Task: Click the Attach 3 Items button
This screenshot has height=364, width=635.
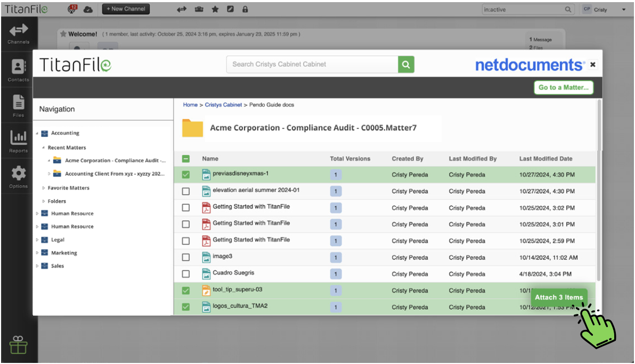Action: tap(559, 297)
